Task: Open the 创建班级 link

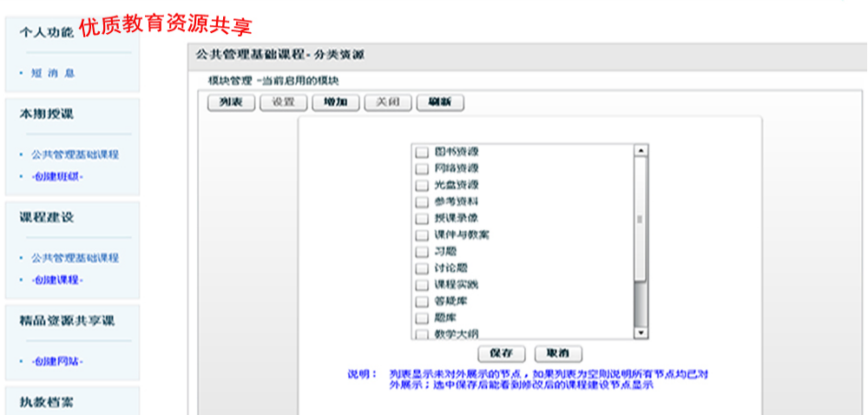Action: click(x=57, y=176)
